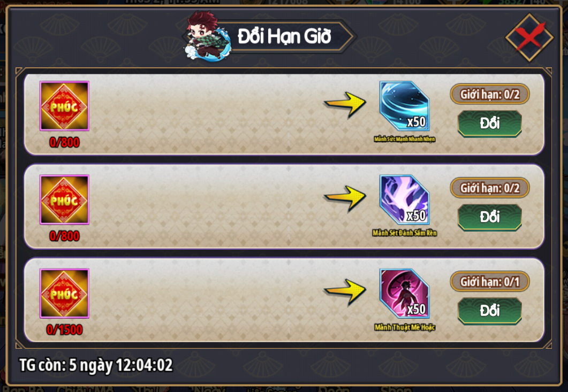Click the Đổi Hạn Giờ title banner
Screen dimensions: 568x392
tap(284, 36)
